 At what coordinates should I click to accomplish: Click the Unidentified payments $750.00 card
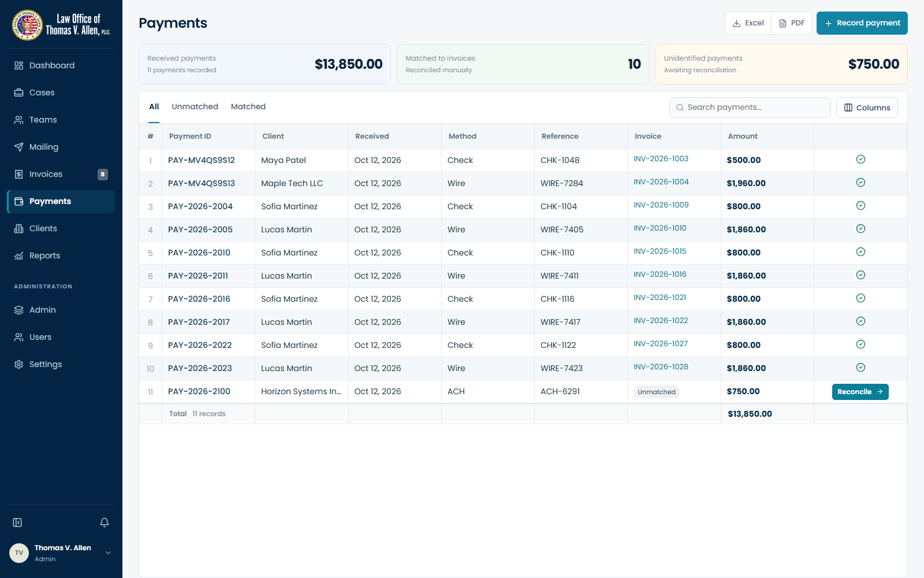click(x=781, y=64)
